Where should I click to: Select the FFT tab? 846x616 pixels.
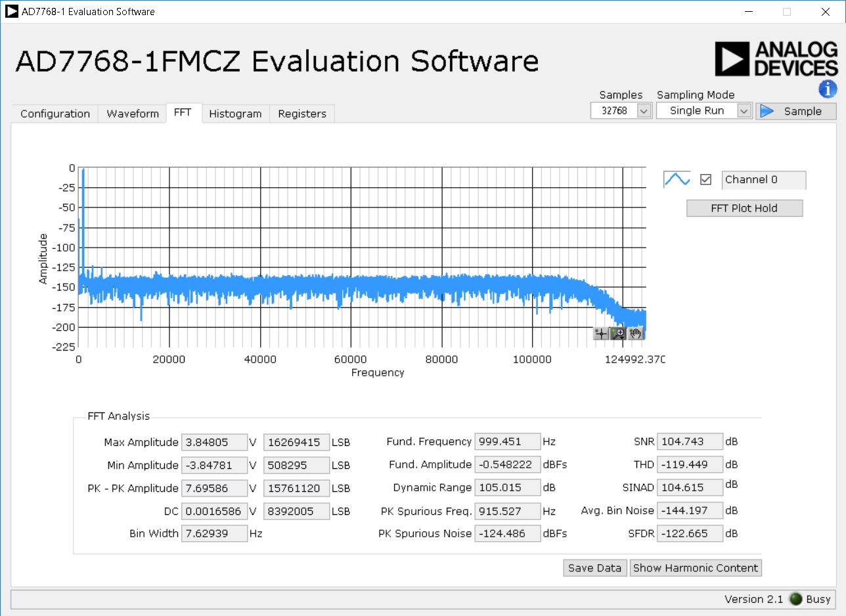pyautogui.click(x=183, y=112)
